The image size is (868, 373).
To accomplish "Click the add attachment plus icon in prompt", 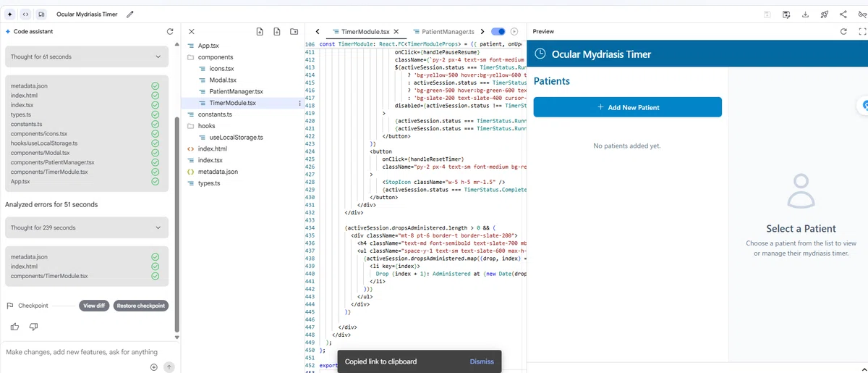I will (x=154, y=367).
